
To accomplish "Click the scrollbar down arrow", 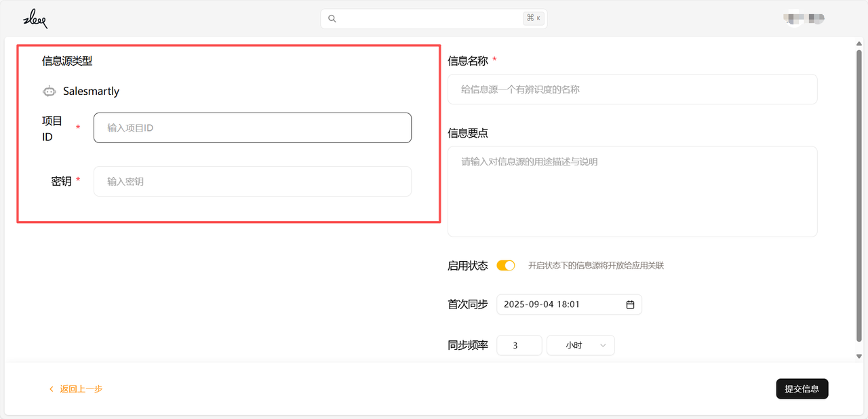I will point(859,356).
